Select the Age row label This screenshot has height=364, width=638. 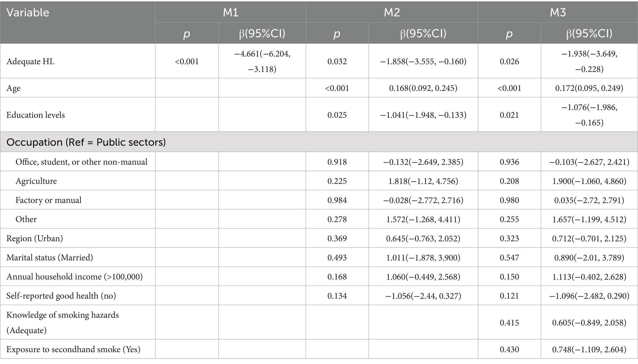click(x=13, y=88)
